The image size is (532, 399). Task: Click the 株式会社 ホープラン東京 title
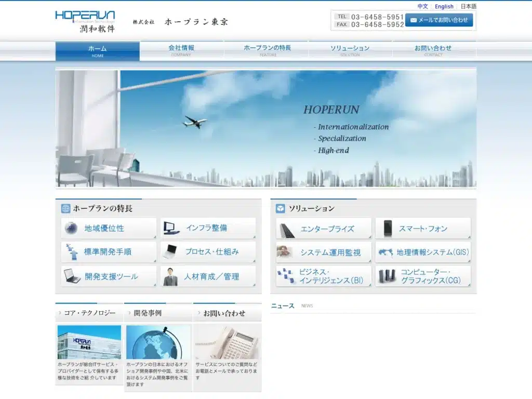pyautogui.click(x=180, y=22)
